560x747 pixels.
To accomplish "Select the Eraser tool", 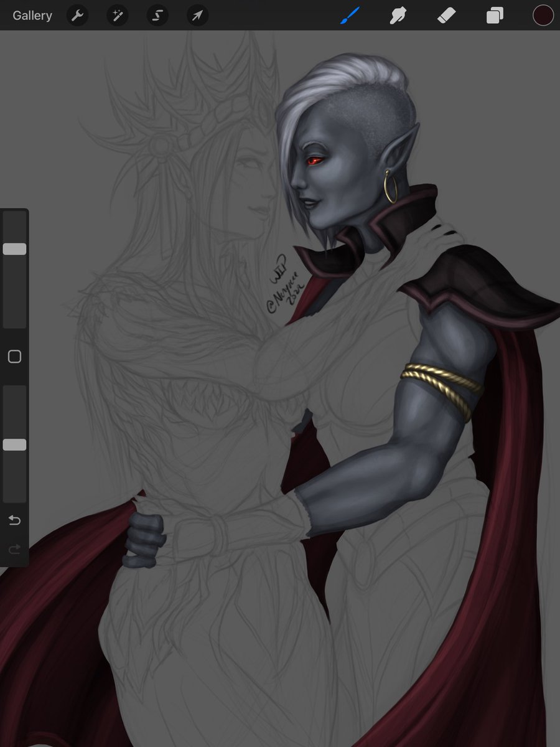I will point(447,16).
